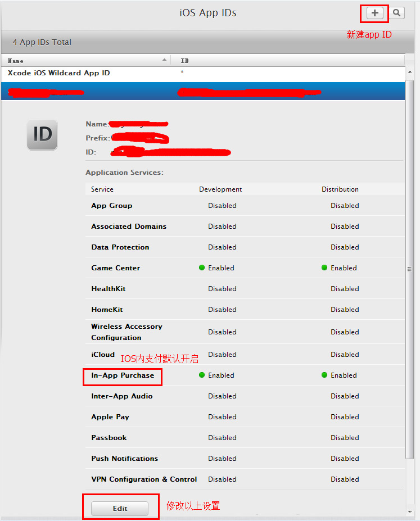
Task: Click Wireless Accessory Configuration label
Action: tap(127, 332)
